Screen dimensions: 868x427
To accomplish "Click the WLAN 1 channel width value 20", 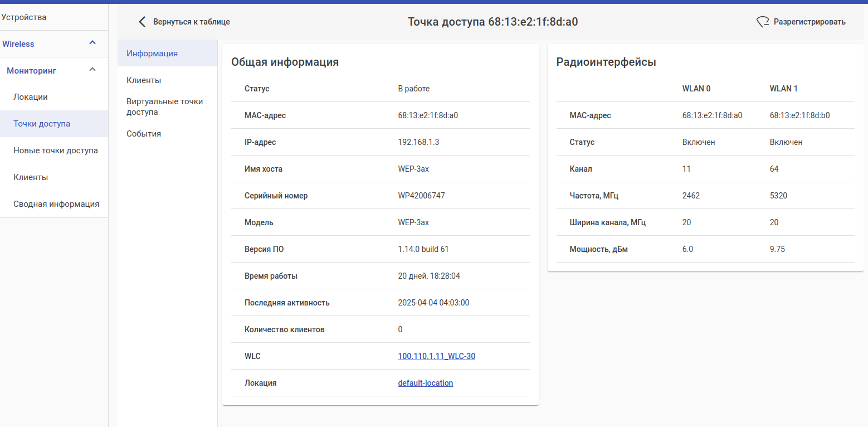I will [774, 222].
